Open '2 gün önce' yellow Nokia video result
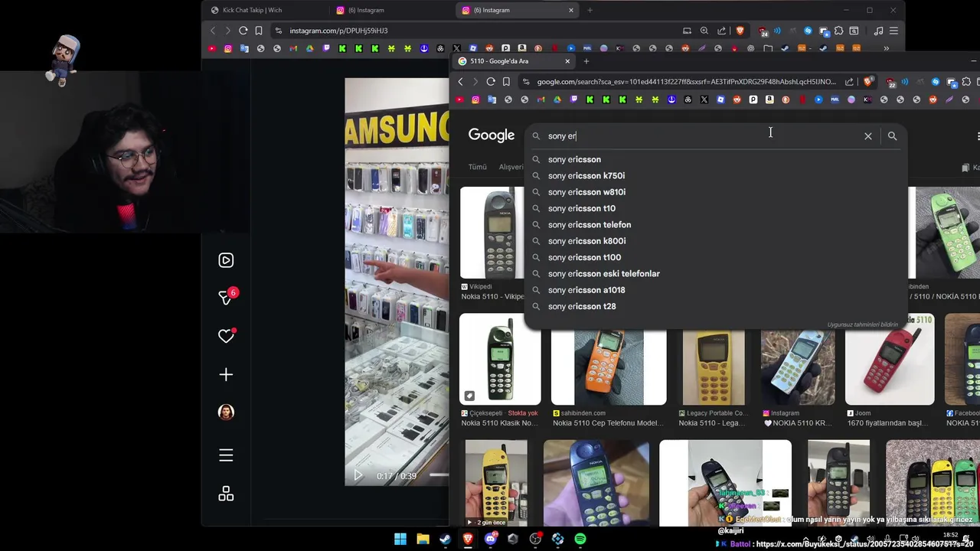Image resolution: width=980 pixels, height=551 pixels. (x=496, y=483)
